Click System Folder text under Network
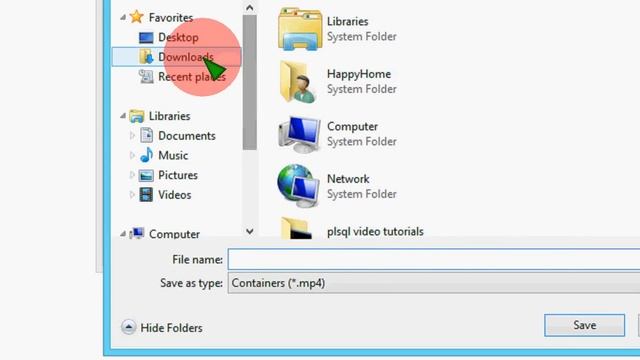 tap(362, 194)
